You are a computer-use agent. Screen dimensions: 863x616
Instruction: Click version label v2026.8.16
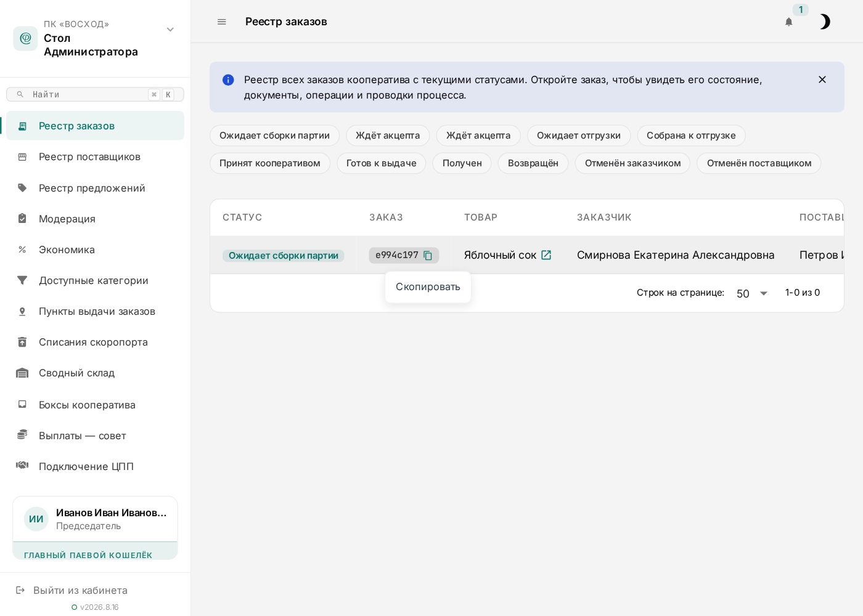(x=99, y=607)
